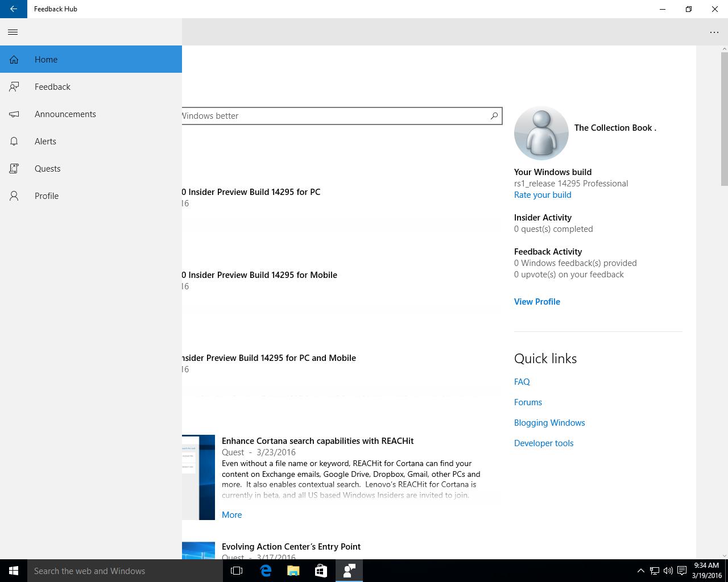The height and width of the screenshot is (582, 728).
Task: Click the vertical scrollbar thumb
Action: (724, 119)
